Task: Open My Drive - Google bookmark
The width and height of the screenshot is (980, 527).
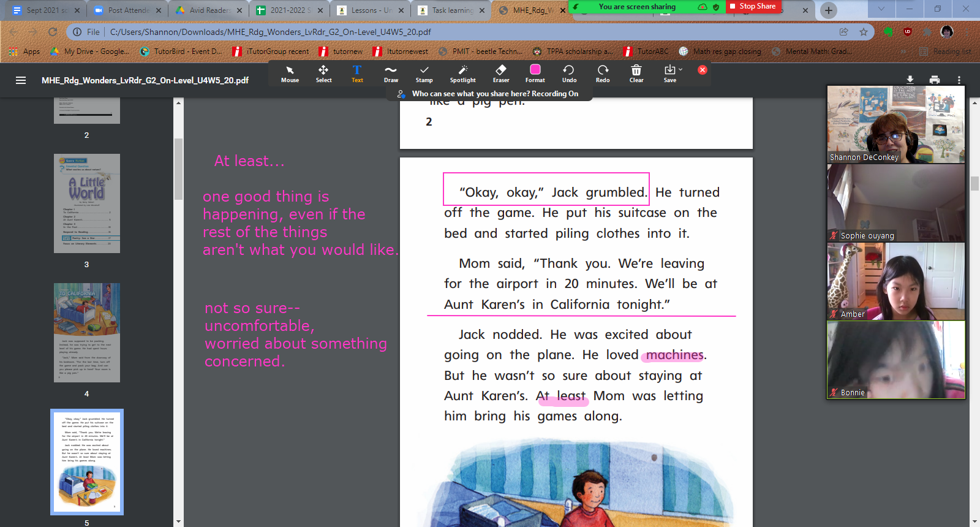Action: click(x=89, y=51)
